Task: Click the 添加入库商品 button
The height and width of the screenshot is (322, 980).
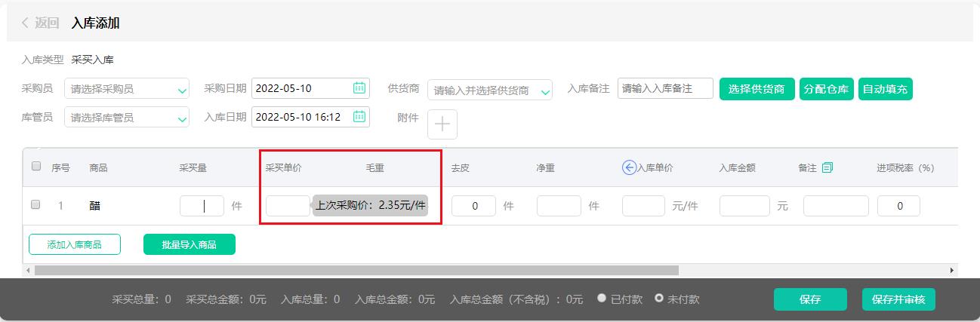Action: (75, 244)
